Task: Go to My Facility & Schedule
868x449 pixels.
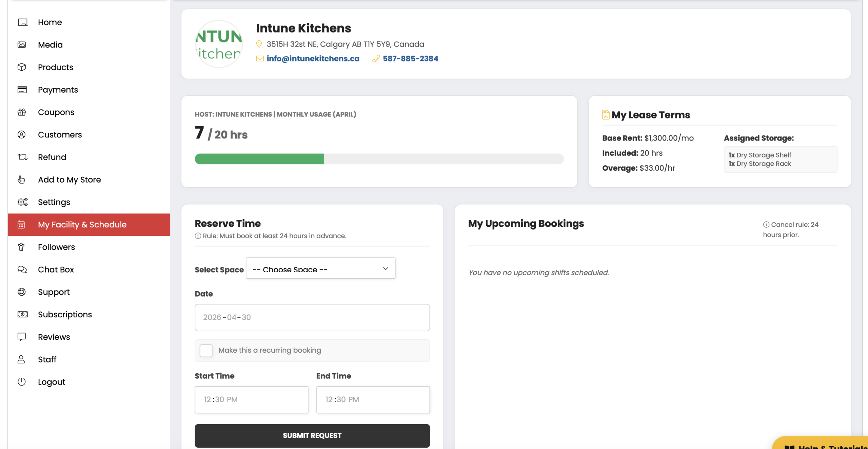Action: [89, 225]
